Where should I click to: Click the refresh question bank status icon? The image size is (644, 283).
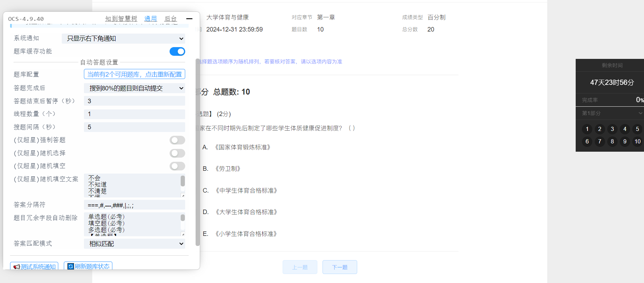pos(71,266)
